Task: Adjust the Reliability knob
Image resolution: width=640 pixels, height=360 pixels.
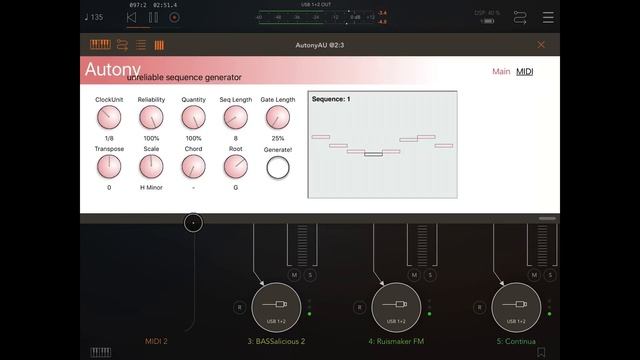Action: (151, 117)
